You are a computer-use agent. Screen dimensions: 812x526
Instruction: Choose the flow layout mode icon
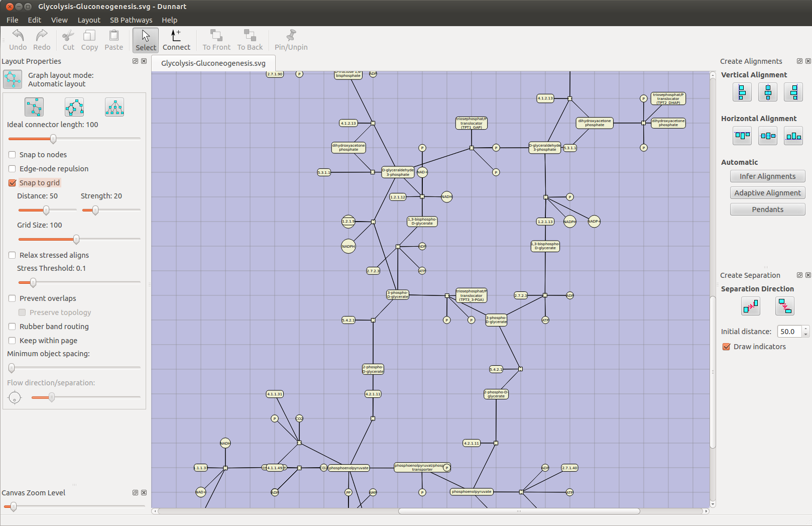[x=74, y=107]
